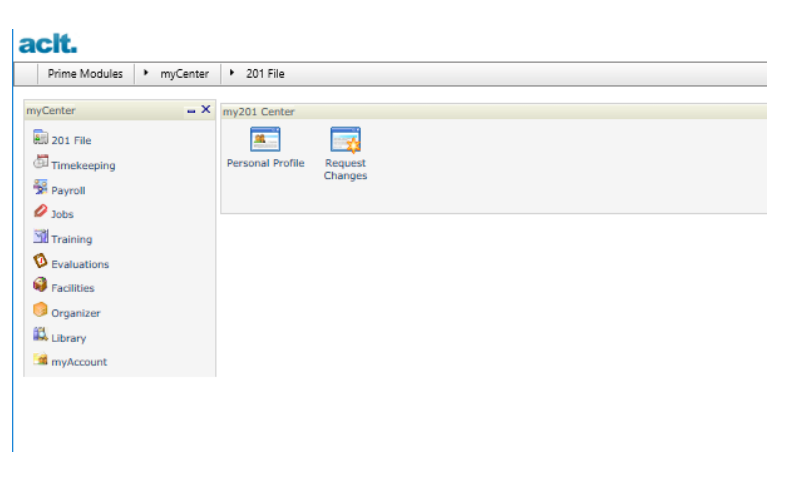Screen dimensions: 800x500
Task: Open the Facilities link
Action: pyautogui.click(x=73, y=288)
